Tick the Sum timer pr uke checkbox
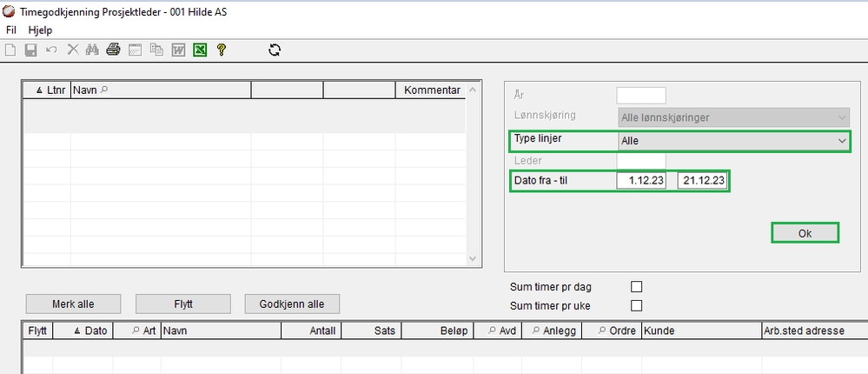The height and width of the screenshot is (374, 868). tap(636, 305)
